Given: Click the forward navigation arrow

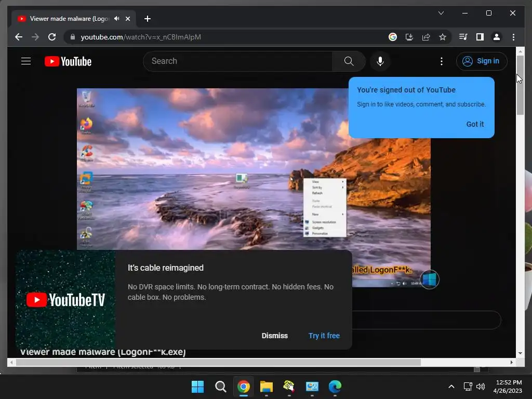Looking at the screenshot, I should pos(35,37).
